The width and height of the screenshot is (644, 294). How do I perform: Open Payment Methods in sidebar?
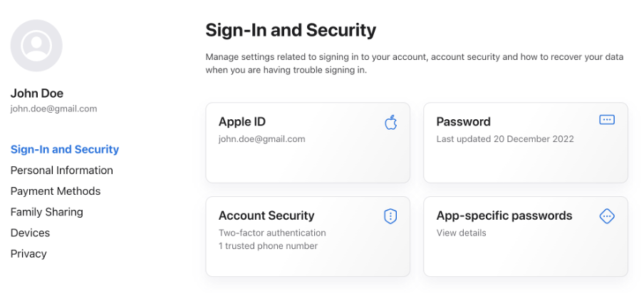click(x=56, y=191)
